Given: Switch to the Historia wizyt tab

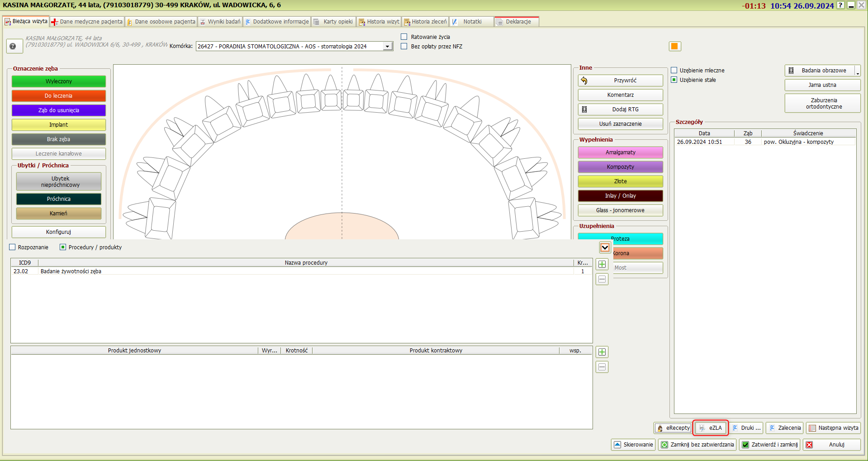Looking at the screenshot, I should (x=379, y=22).
